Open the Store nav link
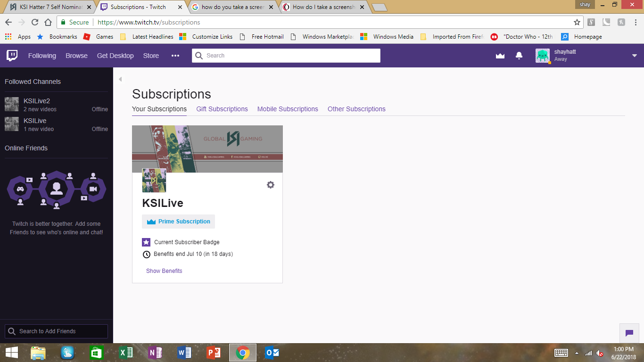This screenshot has height=362, width=644. [151, 56]
